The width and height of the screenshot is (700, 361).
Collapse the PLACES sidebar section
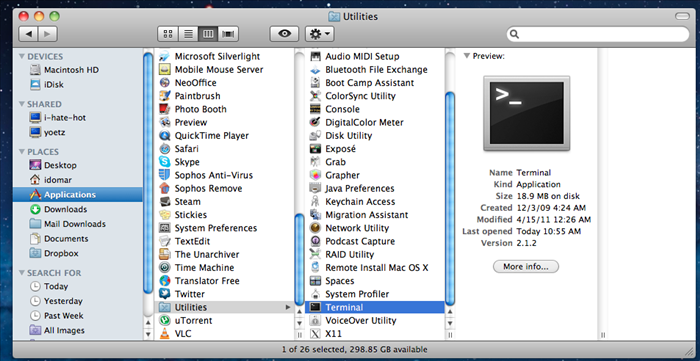[x=22, y=152]
